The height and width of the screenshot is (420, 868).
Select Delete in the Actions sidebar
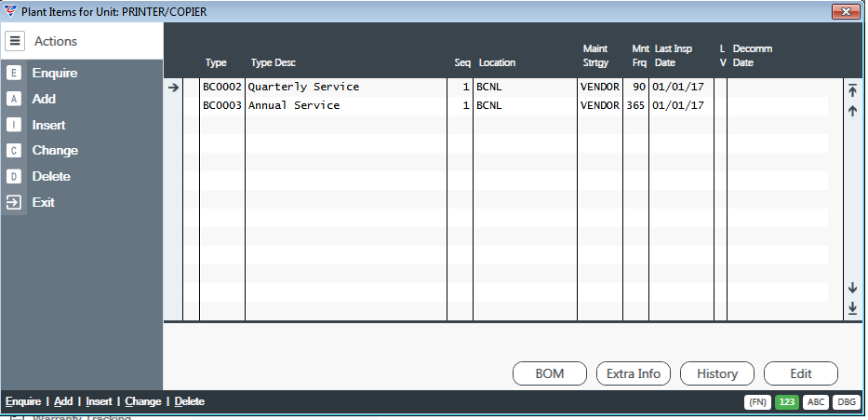[x=51, y=177]
